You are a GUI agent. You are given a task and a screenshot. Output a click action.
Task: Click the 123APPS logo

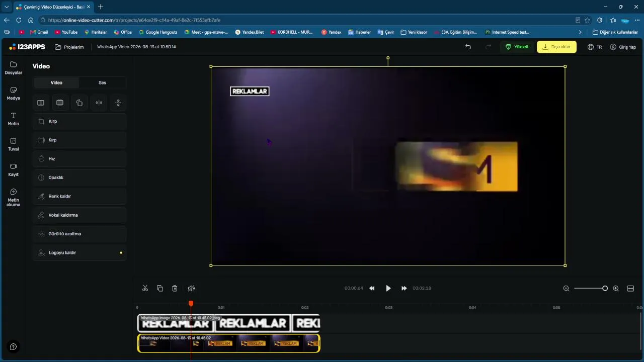(27, 47)
